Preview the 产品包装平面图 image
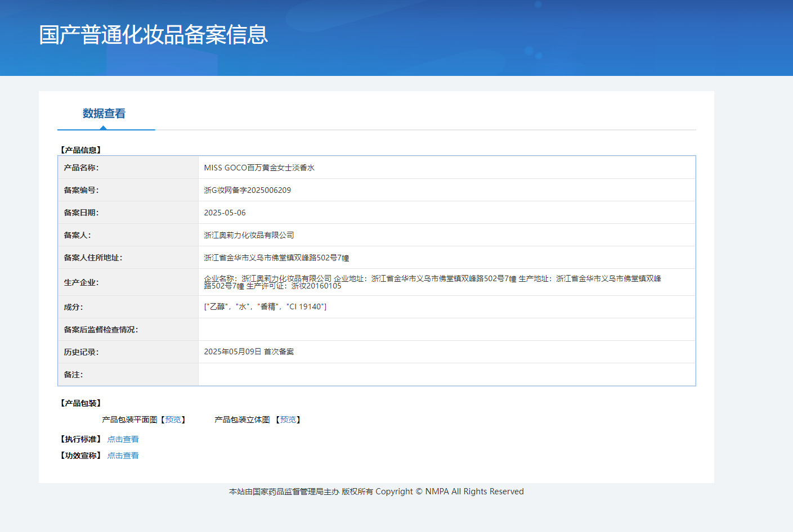 pyautogui.click(x=173, y=420)
